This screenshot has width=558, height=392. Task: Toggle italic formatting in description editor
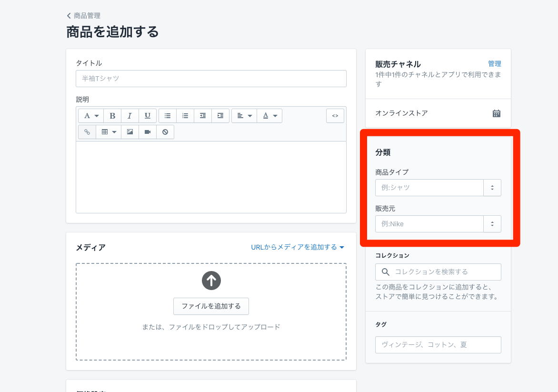pyautogui.click(x=130, y=116)
